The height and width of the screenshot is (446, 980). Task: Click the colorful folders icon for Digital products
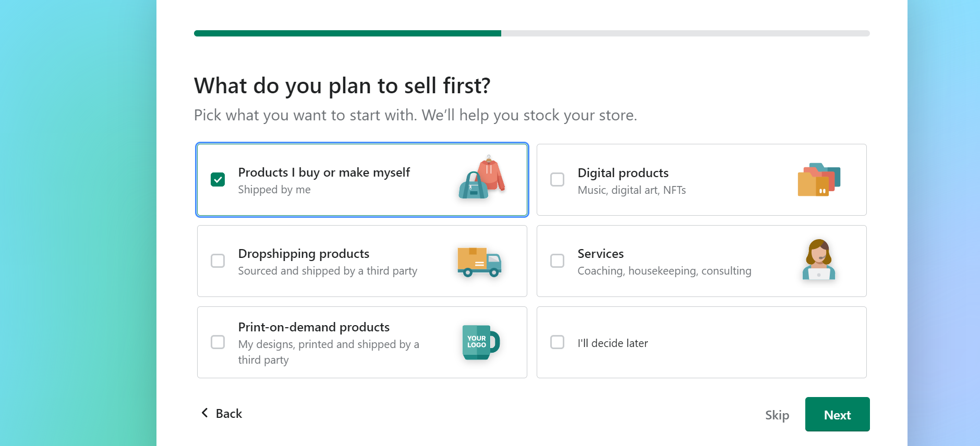[819, 179]
